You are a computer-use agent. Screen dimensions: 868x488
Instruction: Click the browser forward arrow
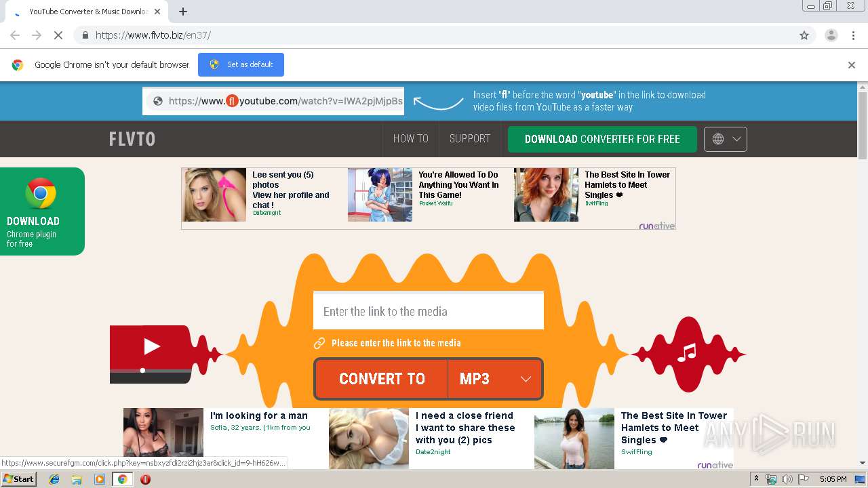click(37, 35)
